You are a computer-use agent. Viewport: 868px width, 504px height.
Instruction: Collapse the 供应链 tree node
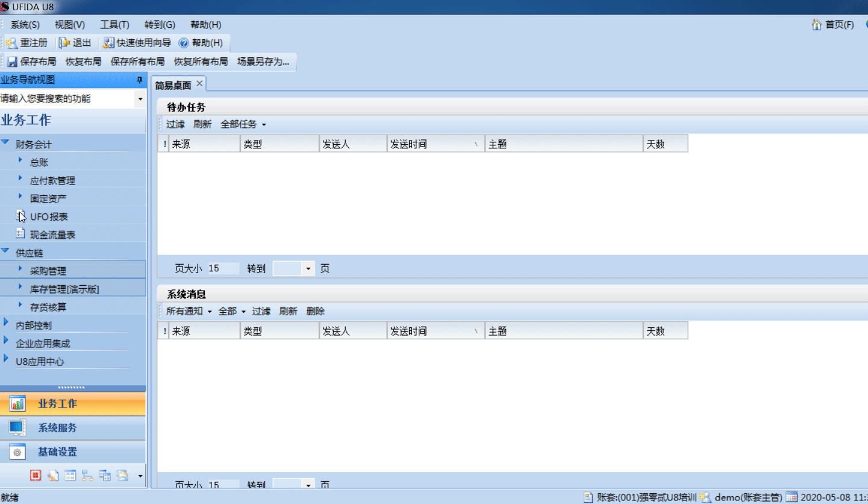pos(5,251)
